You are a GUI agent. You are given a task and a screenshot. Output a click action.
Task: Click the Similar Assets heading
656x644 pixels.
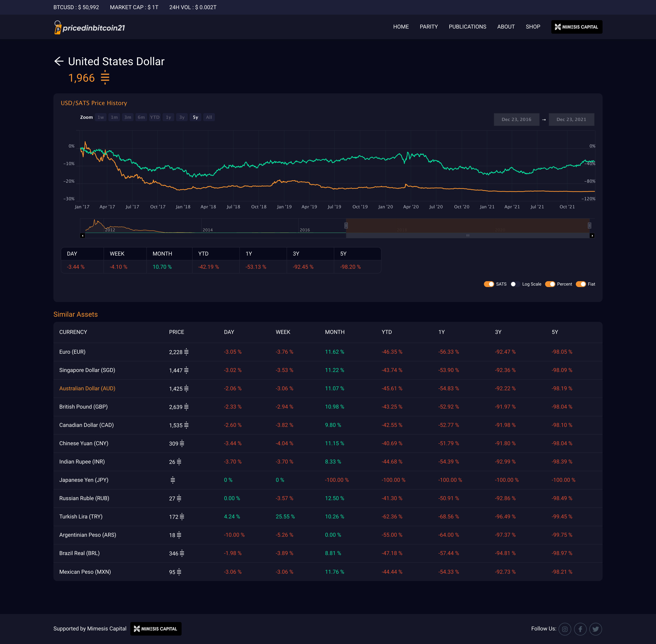pos(75,314)
